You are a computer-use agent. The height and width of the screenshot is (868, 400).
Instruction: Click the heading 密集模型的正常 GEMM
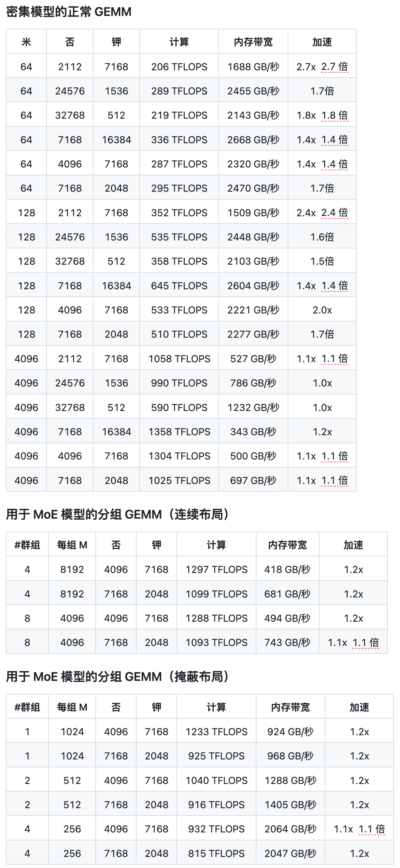pyautogui.click(x=69, y=12)
